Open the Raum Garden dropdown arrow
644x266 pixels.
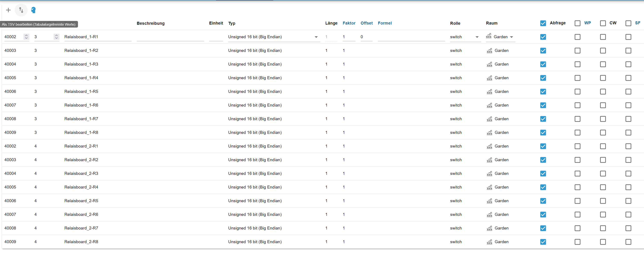(x=511, y=37)
